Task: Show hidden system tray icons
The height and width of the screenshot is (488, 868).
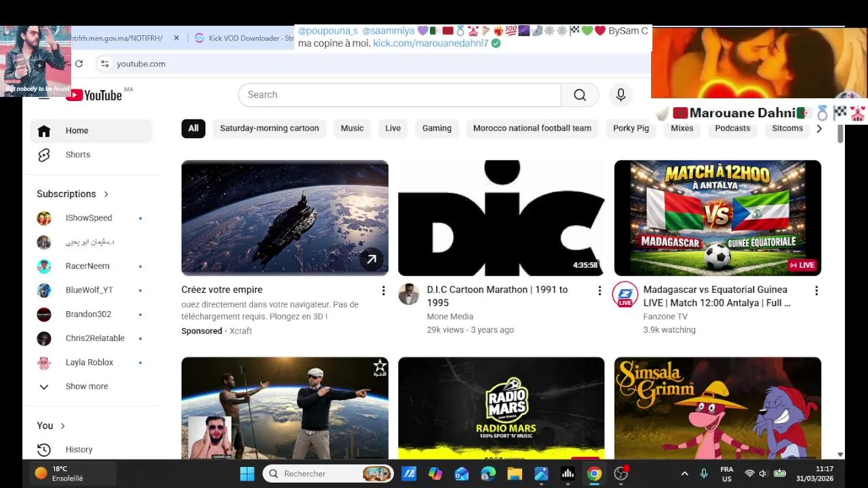Action: coord(684,474)
